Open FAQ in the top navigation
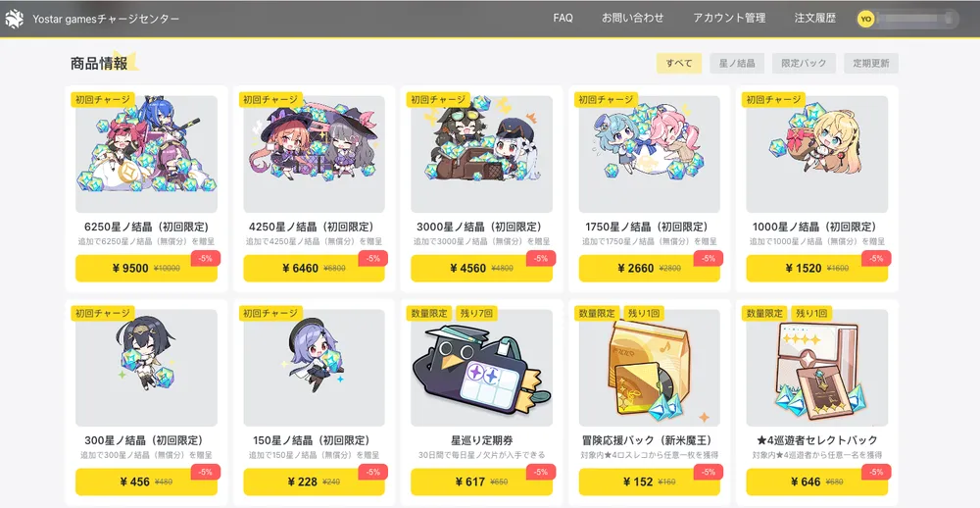Image resolution: width=980 pixels, height=508 pixels. click(x=563, y=18)
